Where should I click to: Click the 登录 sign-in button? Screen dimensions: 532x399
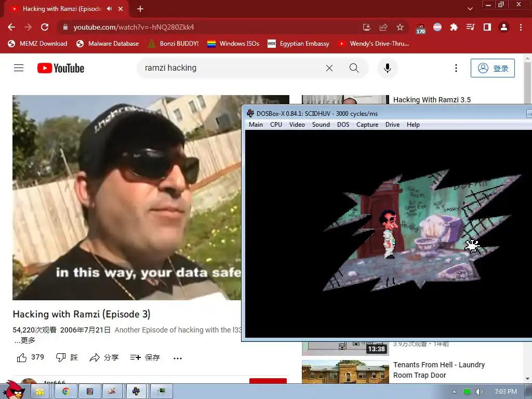coord(493,68)
